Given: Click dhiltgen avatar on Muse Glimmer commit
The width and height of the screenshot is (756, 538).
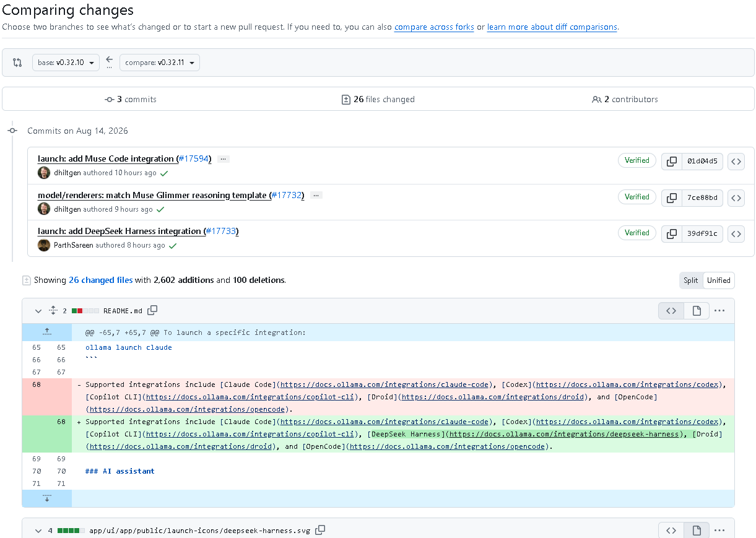Looking at the screenshot, I should click(x=44, y=209).
